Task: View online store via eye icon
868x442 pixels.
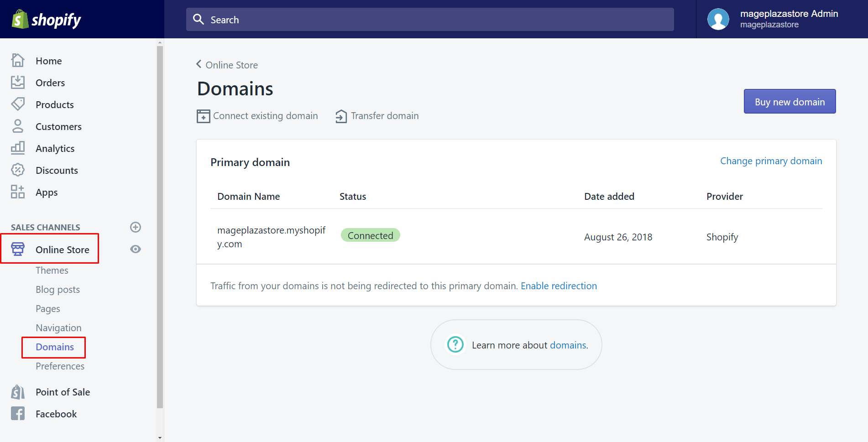Action: click(136, 249)
